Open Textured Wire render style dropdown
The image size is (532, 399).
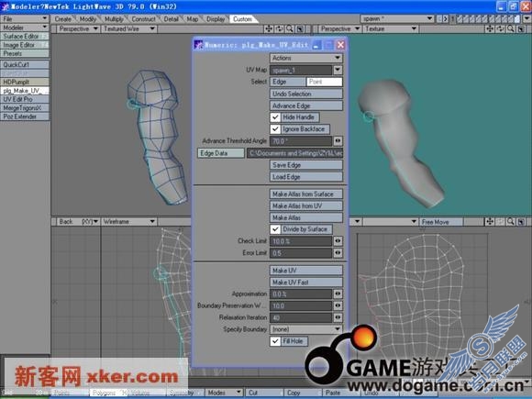129,28
